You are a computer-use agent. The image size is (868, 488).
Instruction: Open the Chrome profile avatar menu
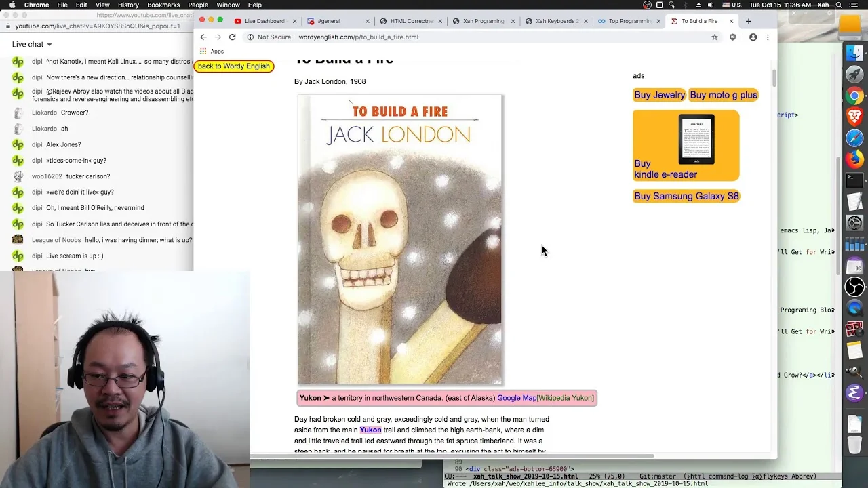tap(753, 37)
